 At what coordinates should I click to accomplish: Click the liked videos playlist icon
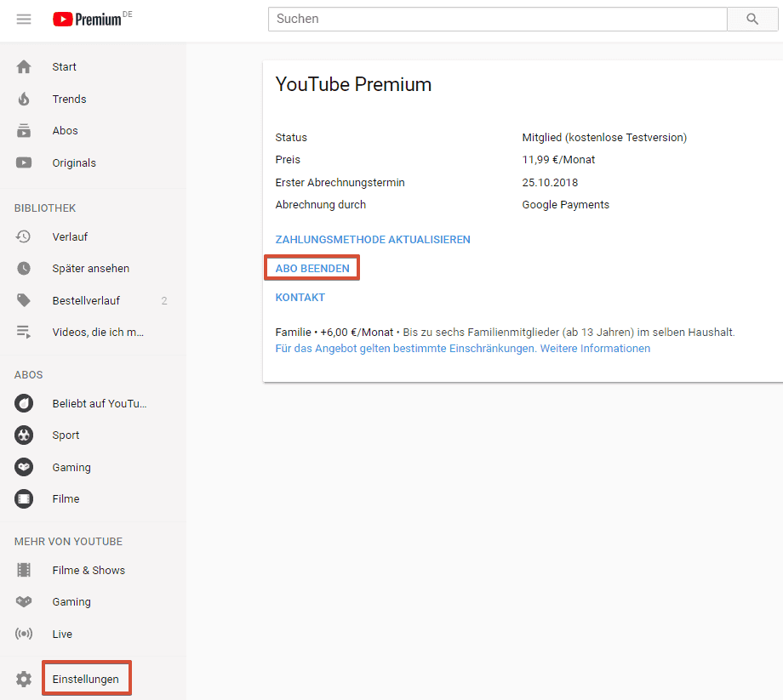(x=24, y=333)
